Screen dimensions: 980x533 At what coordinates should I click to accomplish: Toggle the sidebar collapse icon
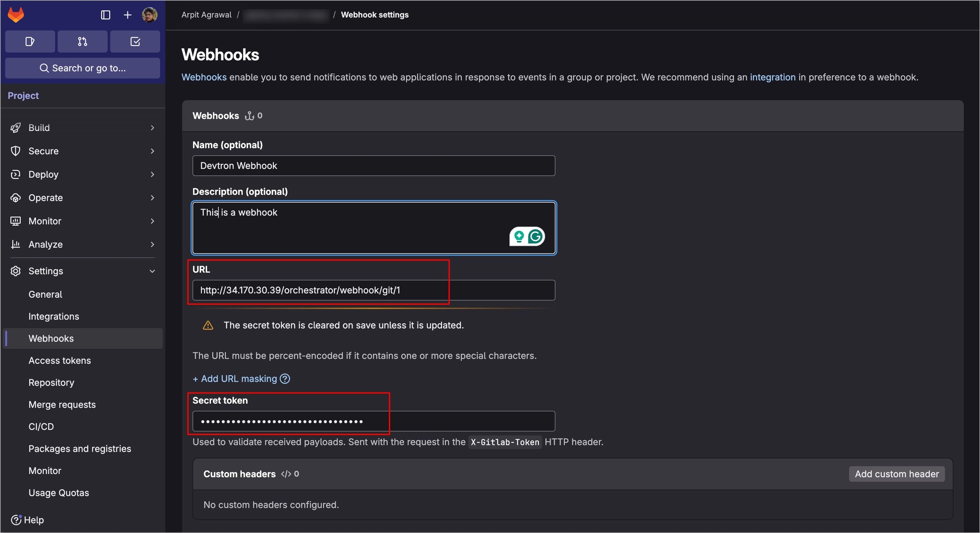tap(105, 15)
